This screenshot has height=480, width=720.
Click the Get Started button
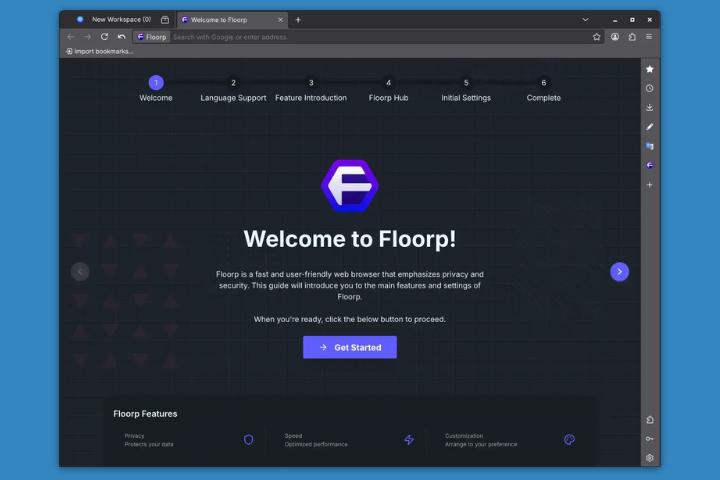click(x=350, y=347)
